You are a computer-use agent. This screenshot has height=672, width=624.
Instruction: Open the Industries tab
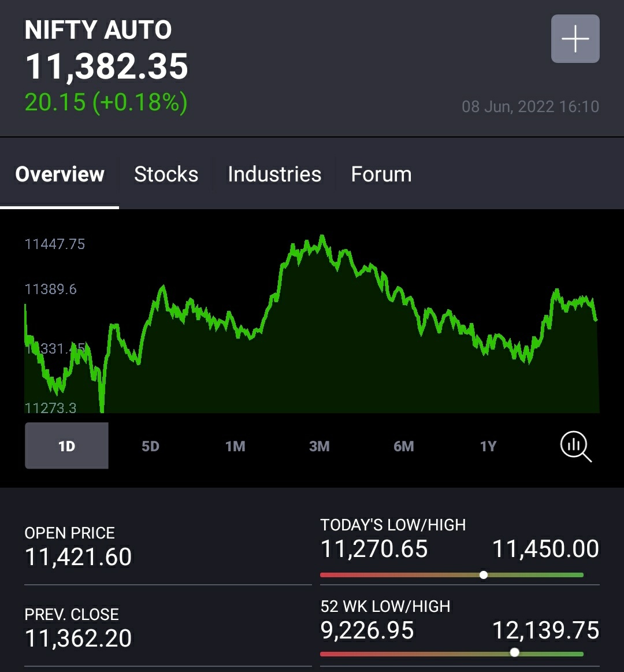coord(274,174)
